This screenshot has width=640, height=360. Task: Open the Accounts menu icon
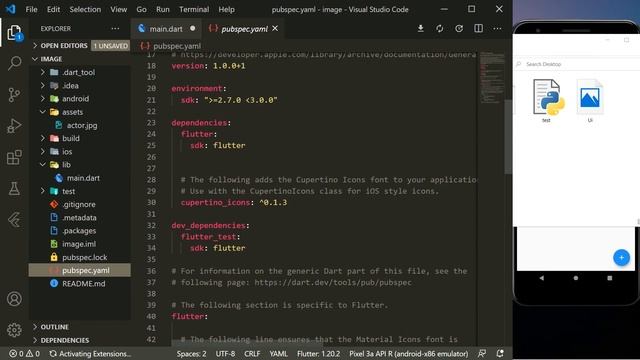pos(14,299)
